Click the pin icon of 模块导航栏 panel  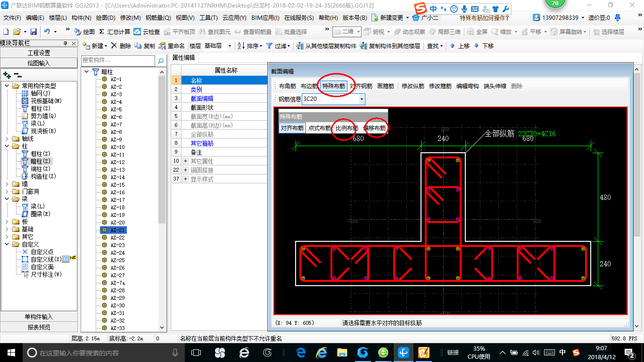66,43
